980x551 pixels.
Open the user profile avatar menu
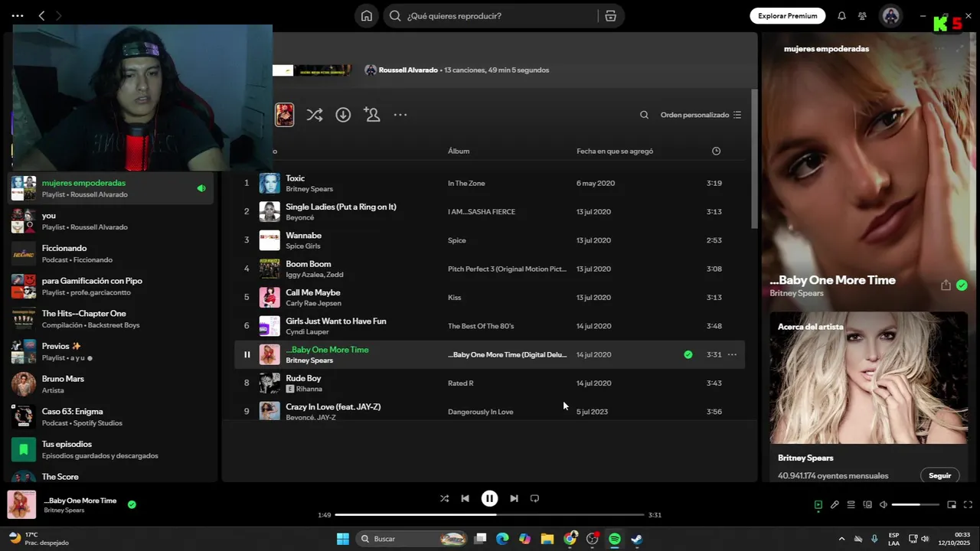[x=890, y=16]
